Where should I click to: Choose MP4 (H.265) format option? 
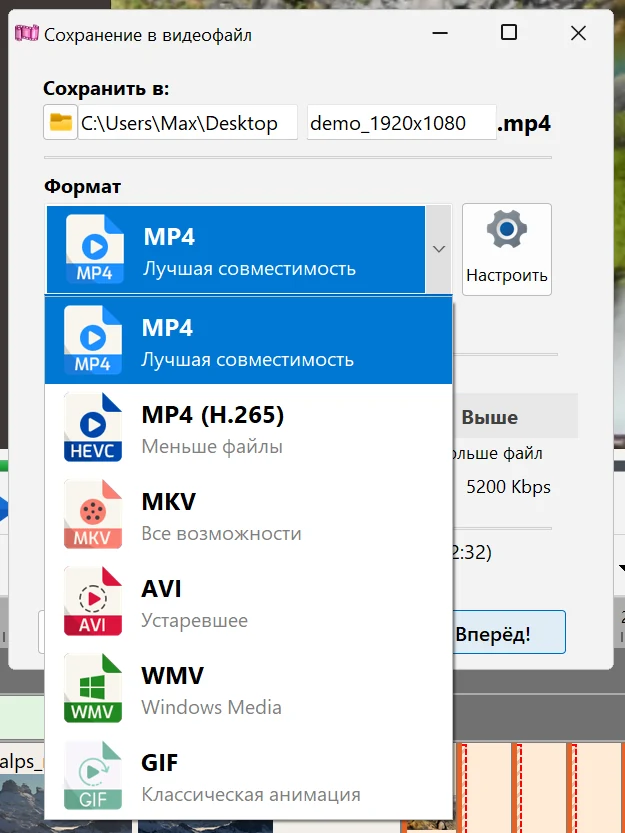(x=248, y=427)
